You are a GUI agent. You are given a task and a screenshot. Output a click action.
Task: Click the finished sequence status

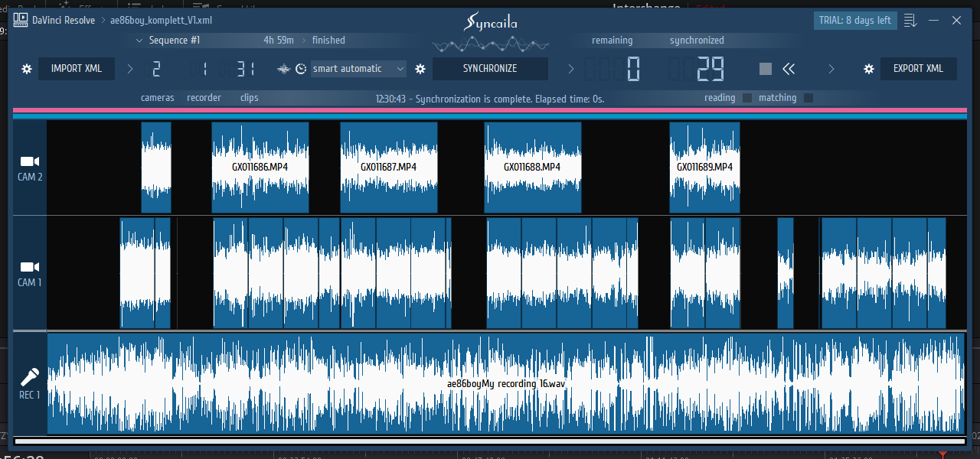[x=328, y=41]
